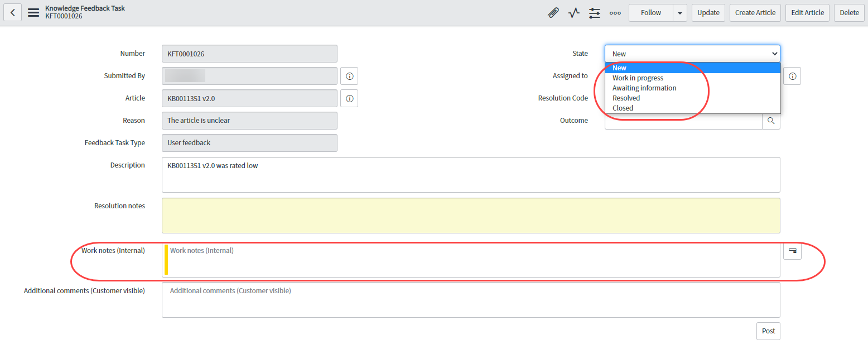Expand the State dropdown

[775, 53]
